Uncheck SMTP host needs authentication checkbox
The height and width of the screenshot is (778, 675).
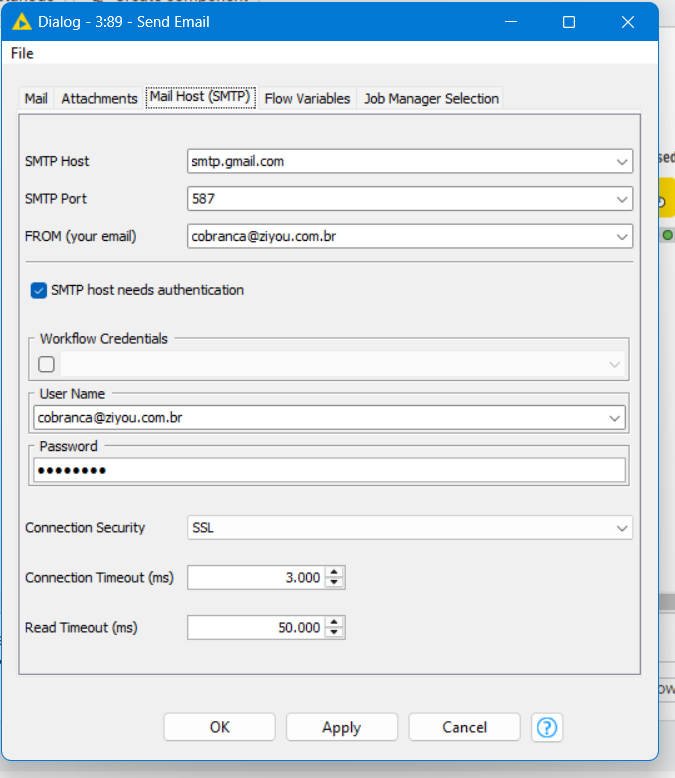pyautogui.click(x=39, y=291)
